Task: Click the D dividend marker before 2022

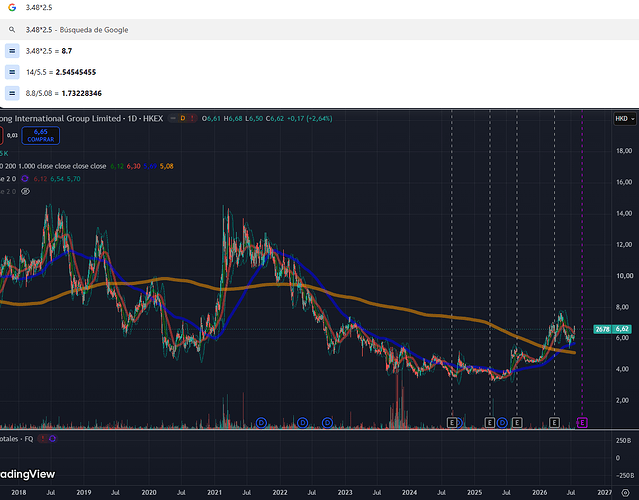Action: tap(261, 423)
